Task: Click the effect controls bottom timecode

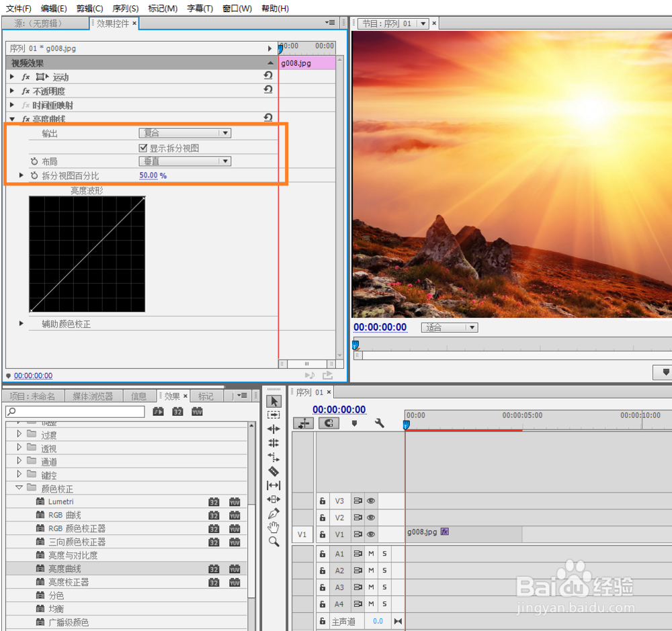Action: 33,376
